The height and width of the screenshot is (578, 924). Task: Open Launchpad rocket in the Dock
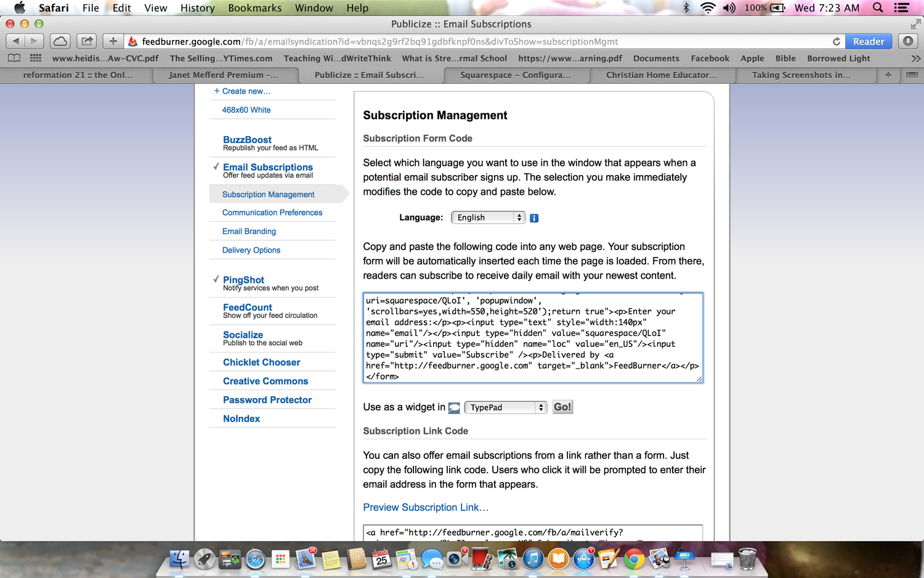tap(204, 560)
